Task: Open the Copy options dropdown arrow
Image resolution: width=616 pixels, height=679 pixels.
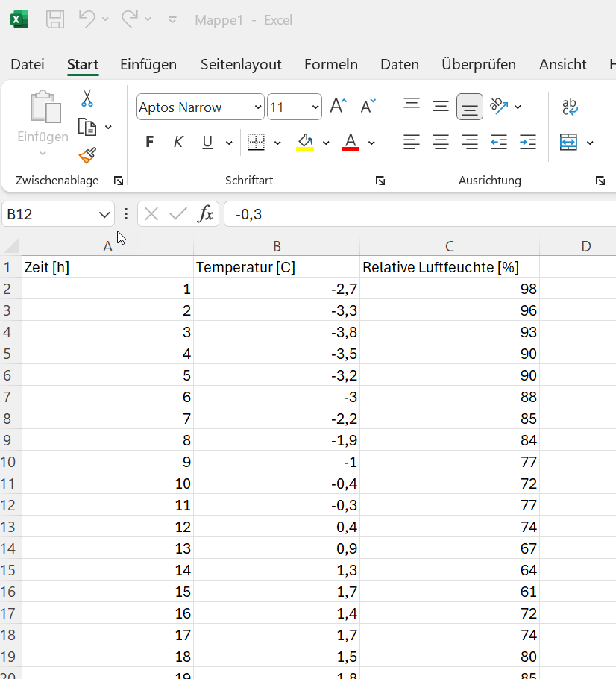Action: click(108, 128)
